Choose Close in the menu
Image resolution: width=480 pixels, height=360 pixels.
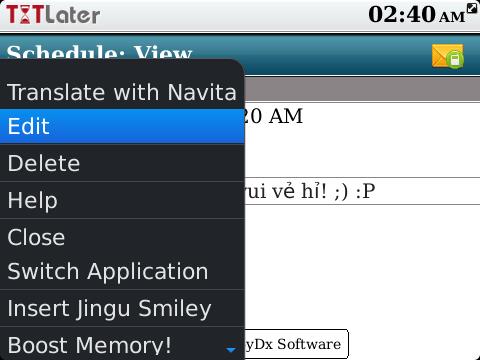(x=122, y=237)
